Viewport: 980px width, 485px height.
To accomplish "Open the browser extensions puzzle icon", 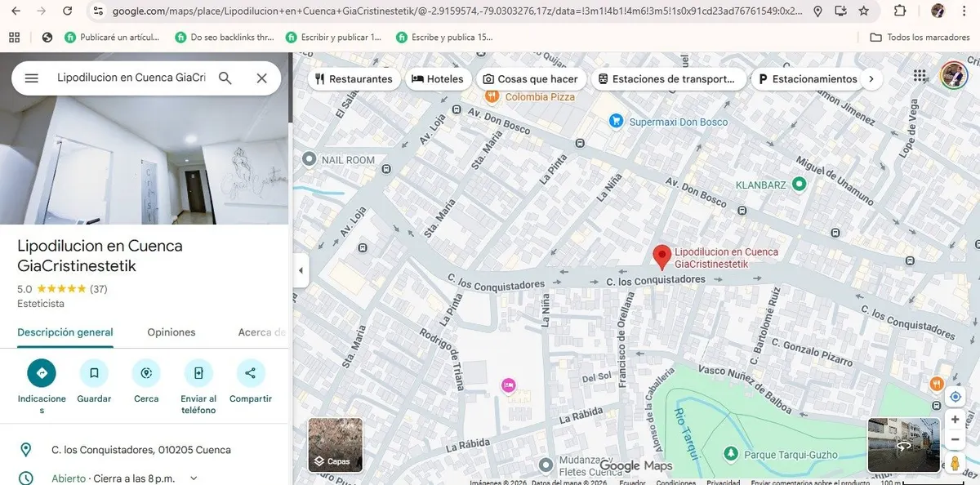I will pos(900,11).
